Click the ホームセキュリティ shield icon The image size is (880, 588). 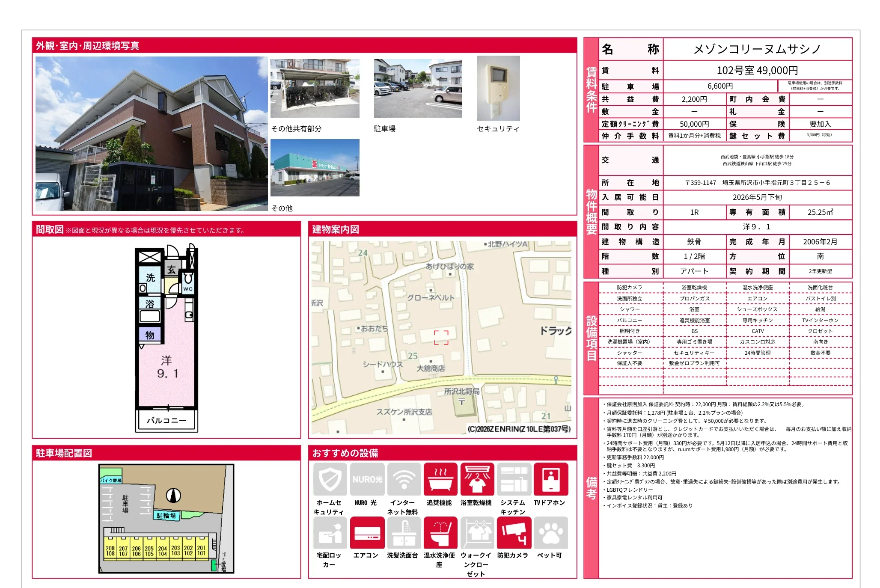[x=330, y=479]
